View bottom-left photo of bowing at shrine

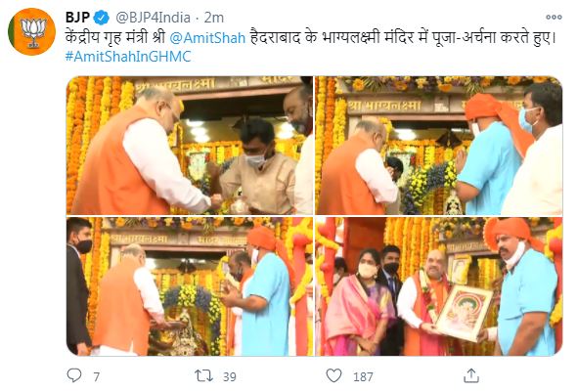coord(190,286)
